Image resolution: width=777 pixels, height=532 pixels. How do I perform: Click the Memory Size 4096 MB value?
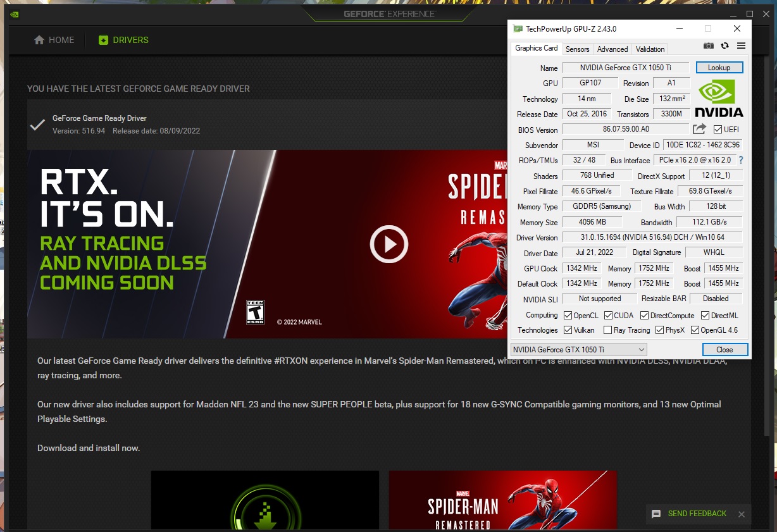pos(592,222)
